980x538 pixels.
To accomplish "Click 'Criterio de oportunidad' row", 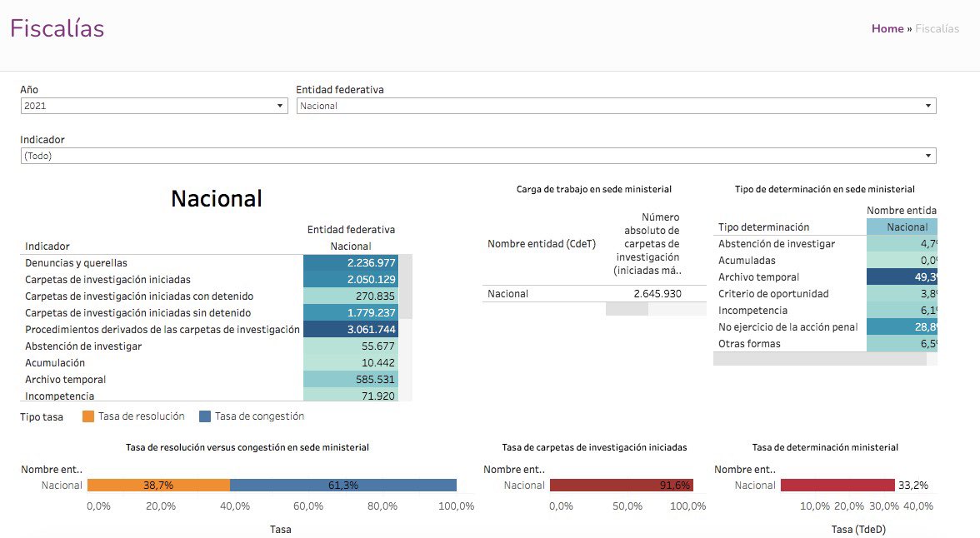I will 773,294.
